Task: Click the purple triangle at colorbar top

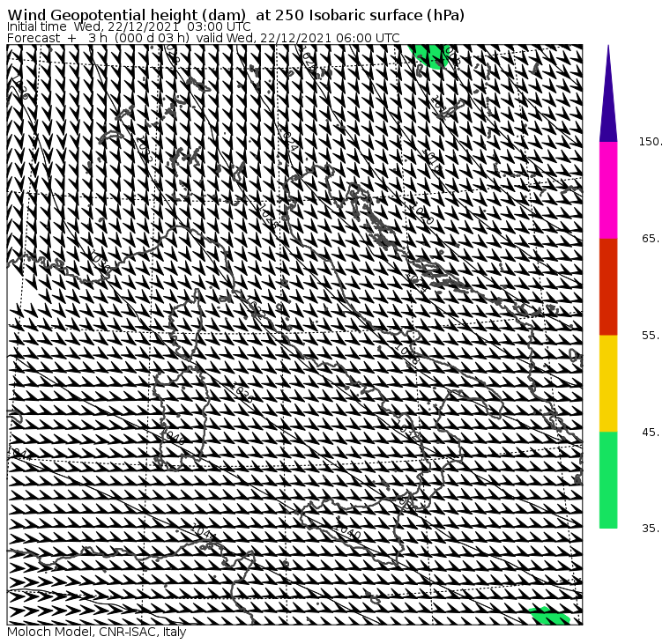Action: click(608, 93)
